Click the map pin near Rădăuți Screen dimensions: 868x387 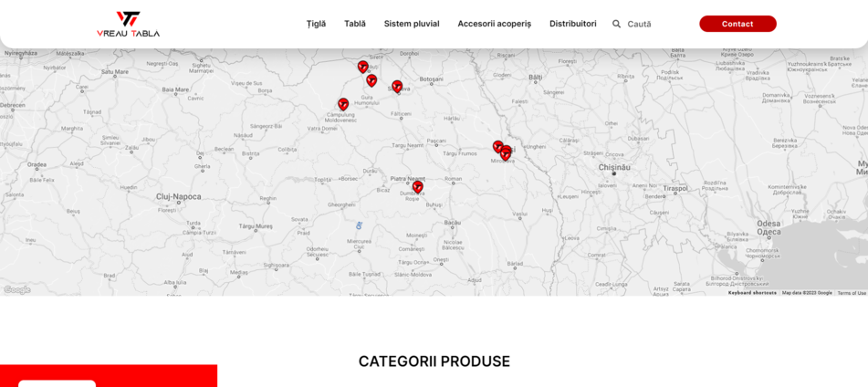pyautogui.click(x=362, y=66)
